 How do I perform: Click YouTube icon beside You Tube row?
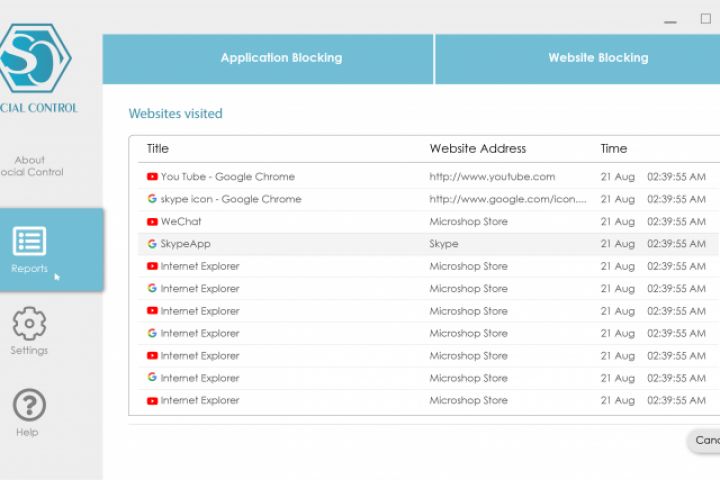click(x=152, y=177)
